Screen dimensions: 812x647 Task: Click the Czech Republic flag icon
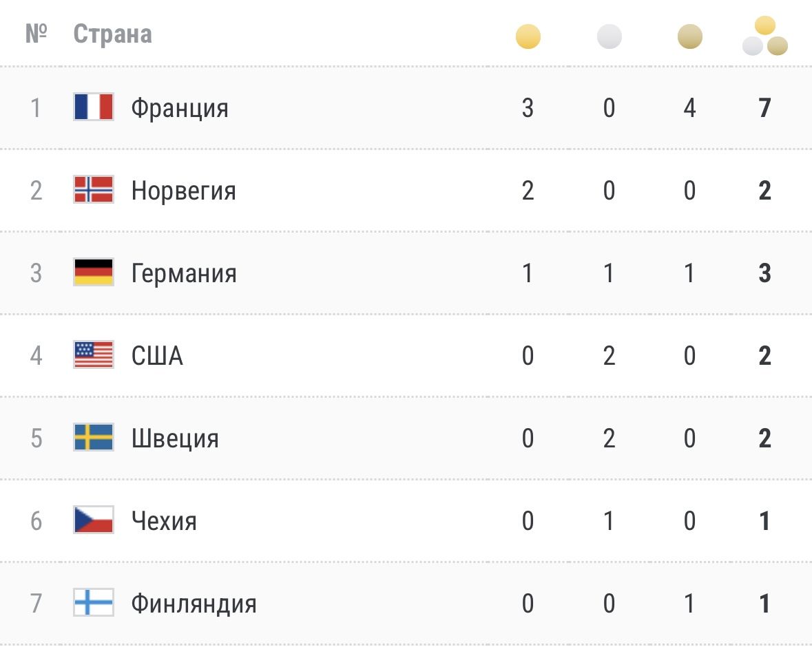[x=94, y=520]
